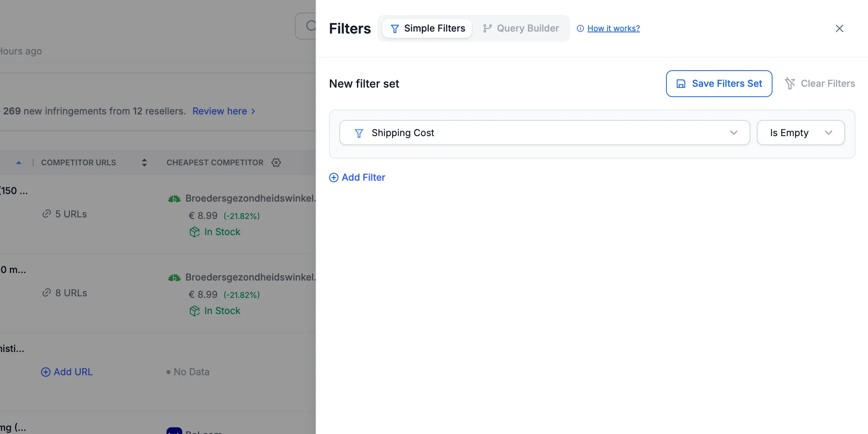Image resolution: width=868 pixels, height=434 pixels.
Task: Click the info icon beside How it works
Action: tap(580, 28)
